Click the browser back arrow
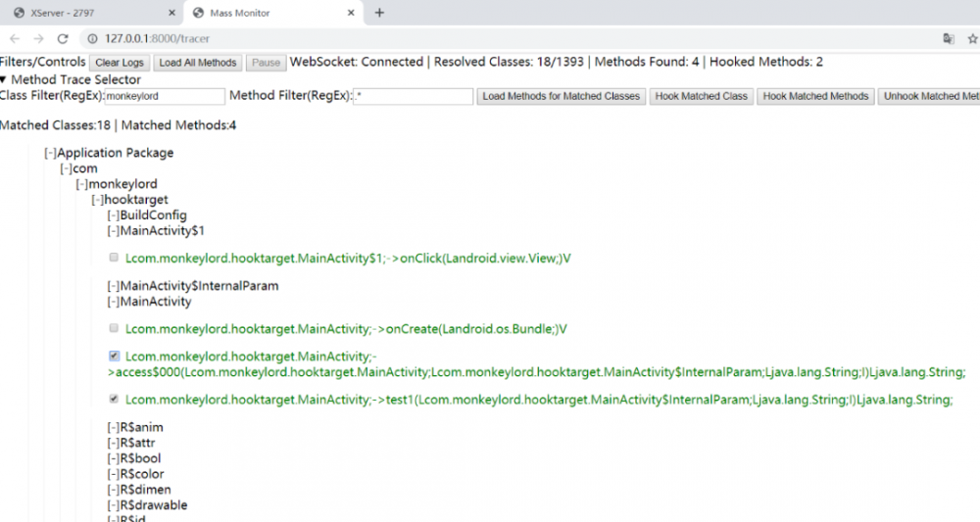The width and height of the screenshot is (980, 522). (15, 39)
